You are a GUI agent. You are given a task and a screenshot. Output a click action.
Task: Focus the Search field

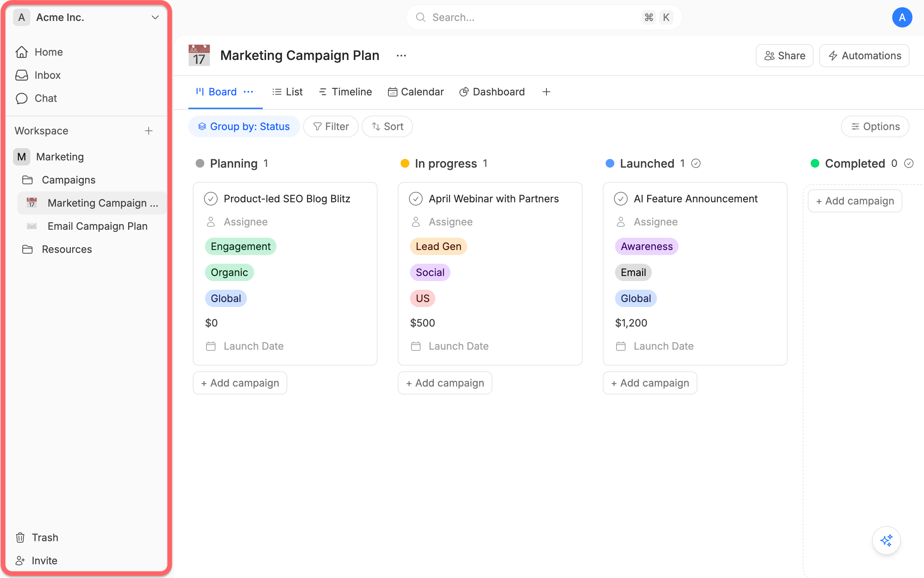(544, 17)
